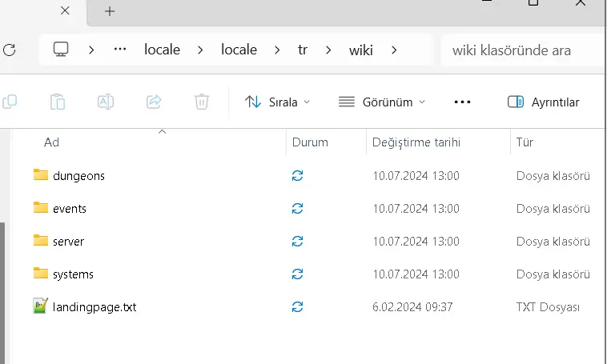The height and width of the screenshot is (364, 607).
Task: Open the Görünüm view dropdown
Action: coord(382,102)
